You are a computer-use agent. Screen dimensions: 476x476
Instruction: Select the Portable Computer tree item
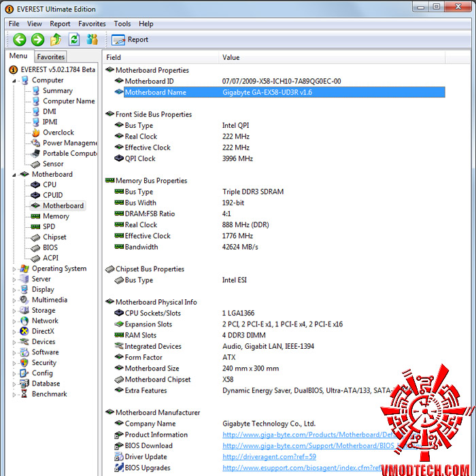point(70,153)
